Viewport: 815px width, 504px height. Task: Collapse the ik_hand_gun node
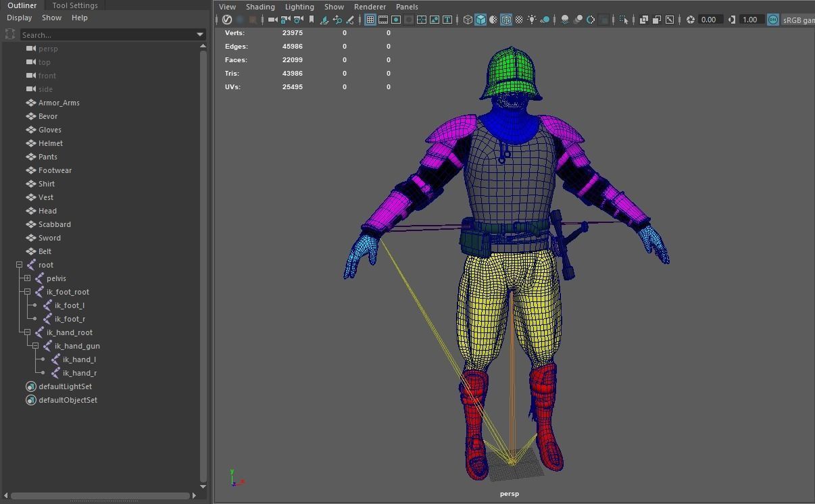point(35,346)
